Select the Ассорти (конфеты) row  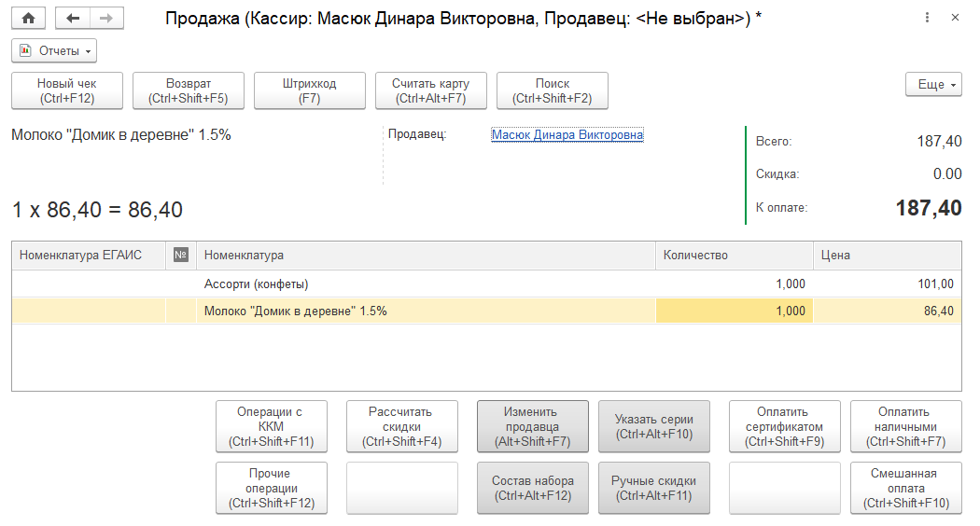tap(257, 284)
